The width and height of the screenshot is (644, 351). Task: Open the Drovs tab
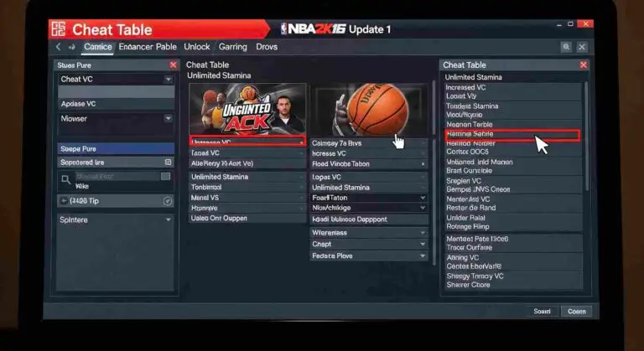[x=267, y=47]
